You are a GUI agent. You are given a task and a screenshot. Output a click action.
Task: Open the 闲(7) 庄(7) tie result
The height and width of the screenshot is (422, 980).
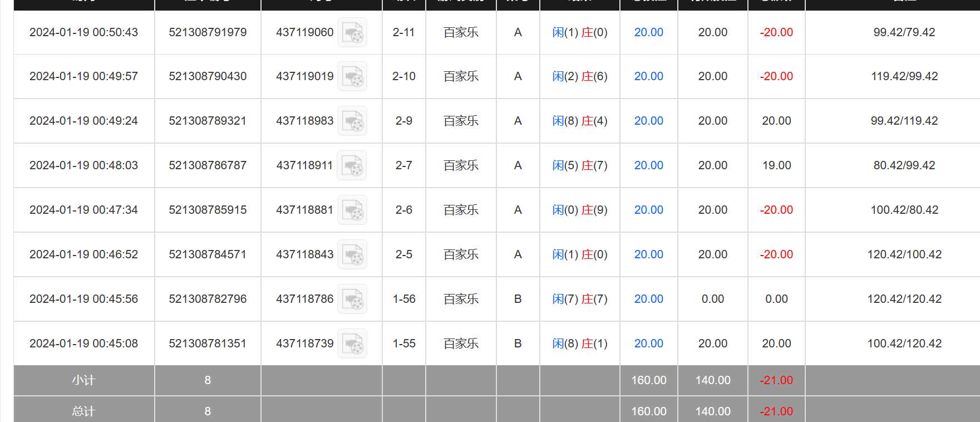coord(579,299)
